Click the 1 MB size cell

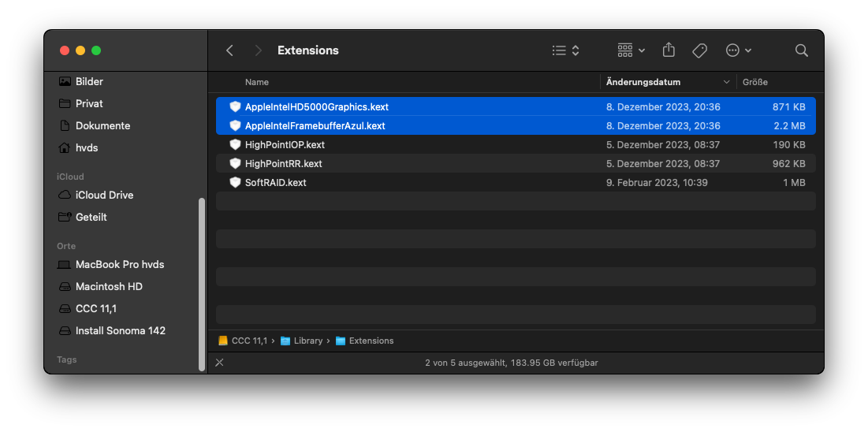(x=794, y=182)
